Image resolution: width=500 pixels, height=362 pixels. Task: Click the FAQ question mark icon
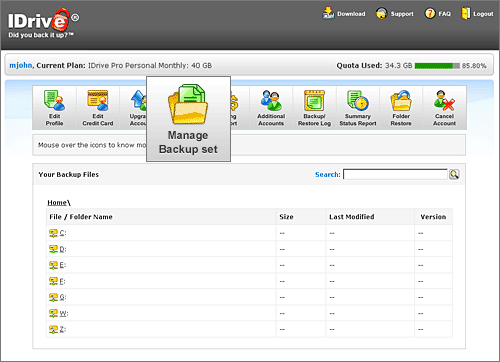(x=430, y=13)
